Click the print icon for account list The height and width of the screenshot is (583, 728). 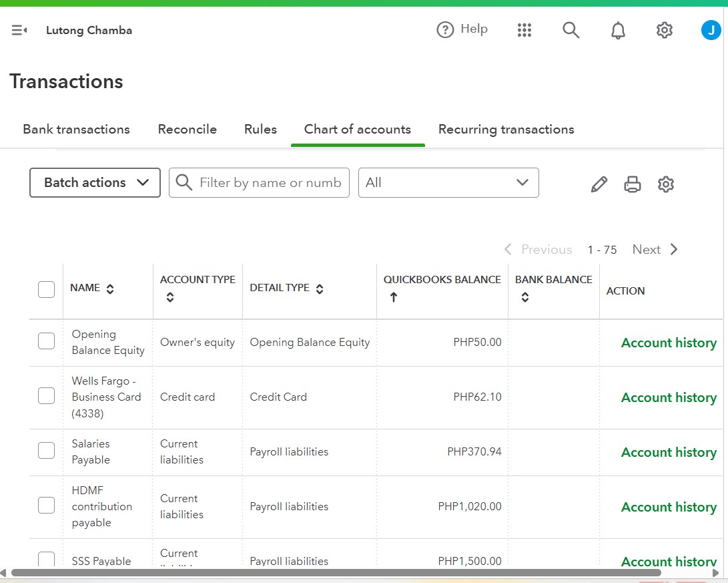tap(633, 184)
